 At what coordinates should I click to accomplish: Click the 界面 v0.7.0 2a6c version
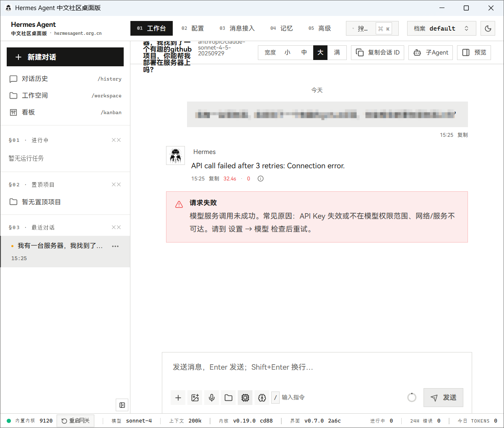315,421
